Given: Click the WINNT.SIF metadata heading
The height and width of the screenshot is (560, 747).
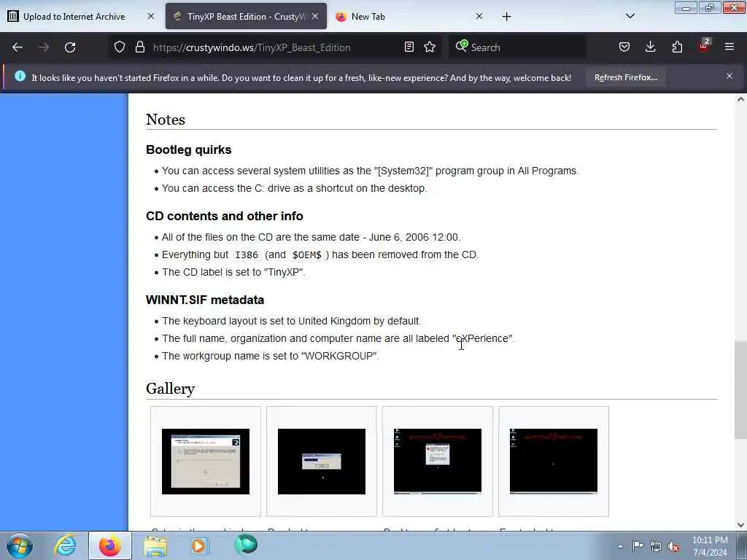Looking at the screenshot, I should click(205, 300).
